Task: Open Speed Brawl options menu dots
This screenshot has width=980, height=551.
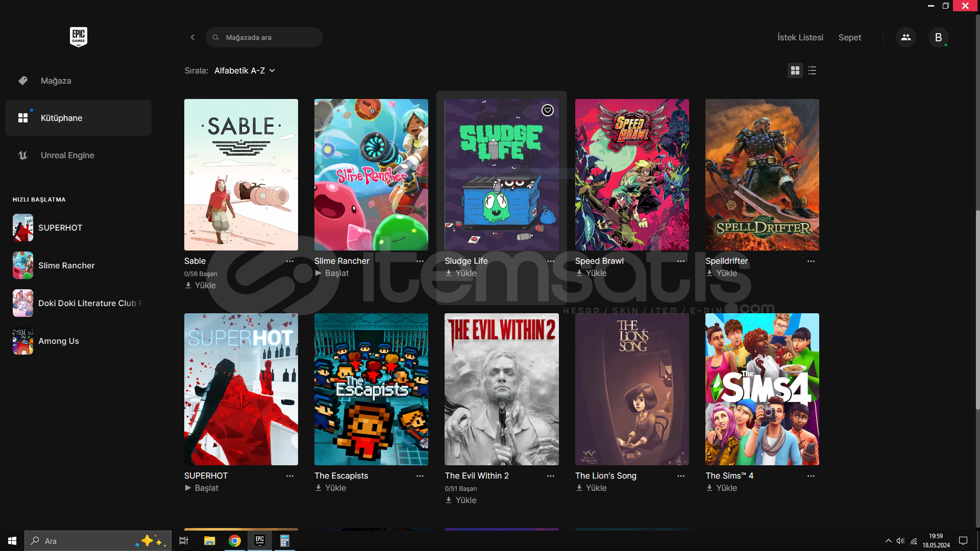Action: coord(681,261)
